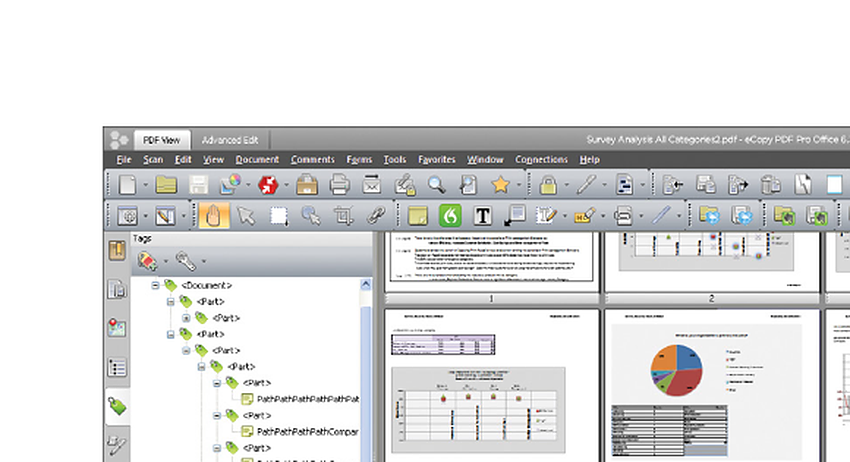Open the Security padlock tool

[548, 185]
